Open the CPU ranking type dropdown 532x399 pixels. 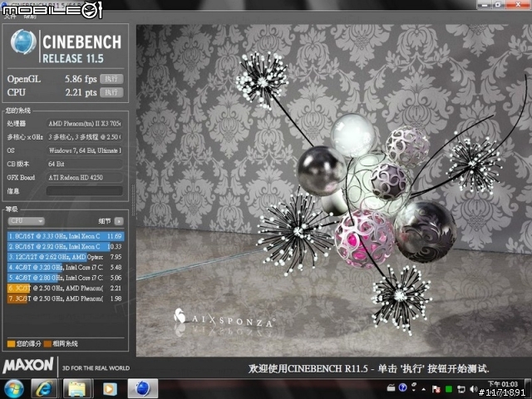point(26,221)
